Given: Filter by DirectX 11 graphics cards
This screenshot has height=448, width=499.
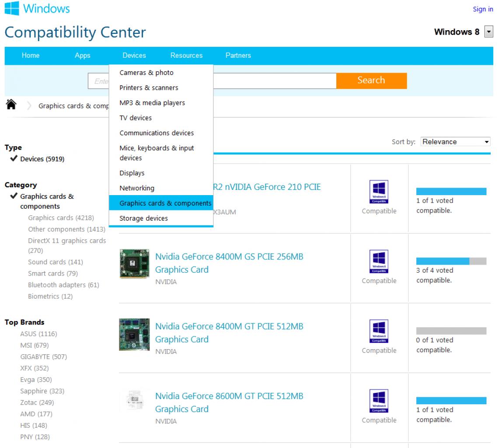Looking at the screenshot, I should click(x=67, y=245).
